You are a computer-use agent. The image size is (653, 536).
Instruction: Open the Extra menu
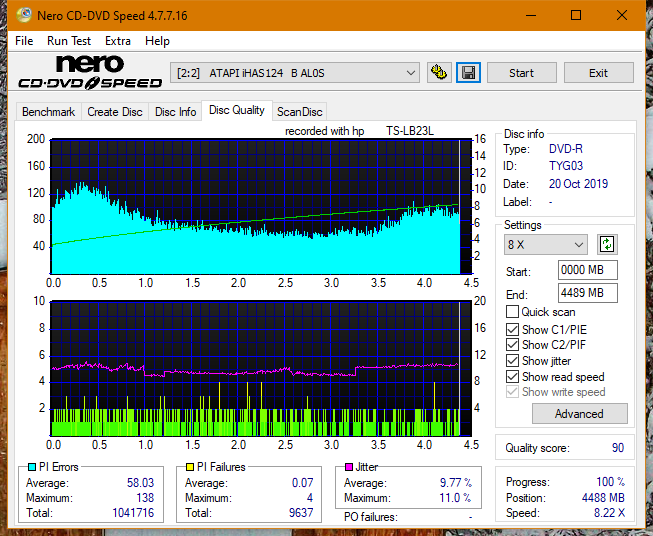[118, 41]
